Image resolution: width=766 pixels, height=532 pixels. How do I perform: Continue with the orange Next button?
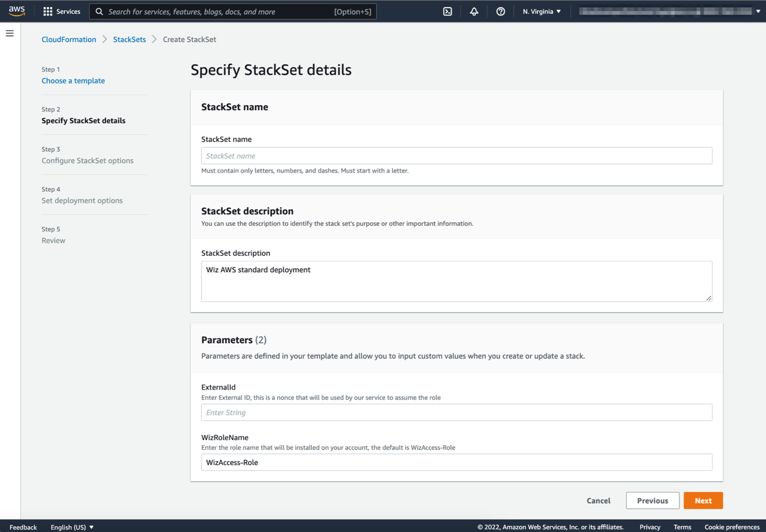703,500
